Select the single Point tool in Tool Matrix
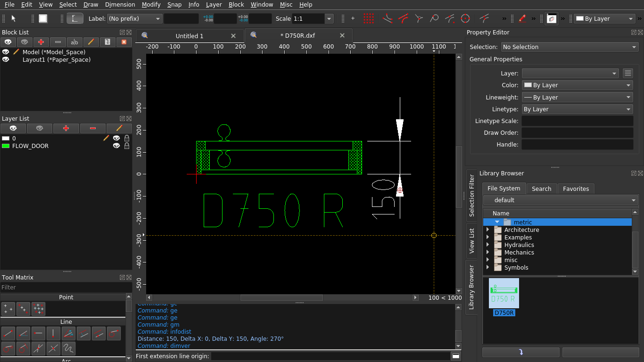 point(8,309)
